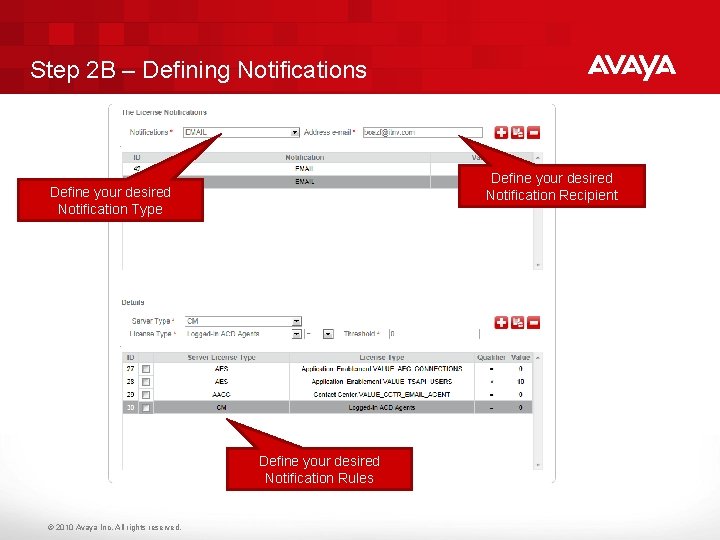The height and width of the screenshot is (540, 720).
Task: Click the add (+) icon in Details section
Action: pos(501,322)
